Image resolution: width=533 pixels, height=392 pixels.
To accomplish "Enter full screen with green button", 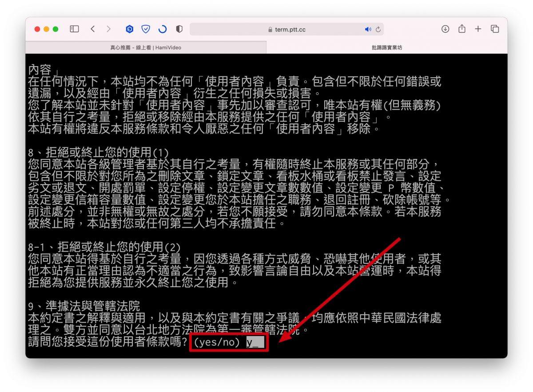I will [x=56, y=29].
